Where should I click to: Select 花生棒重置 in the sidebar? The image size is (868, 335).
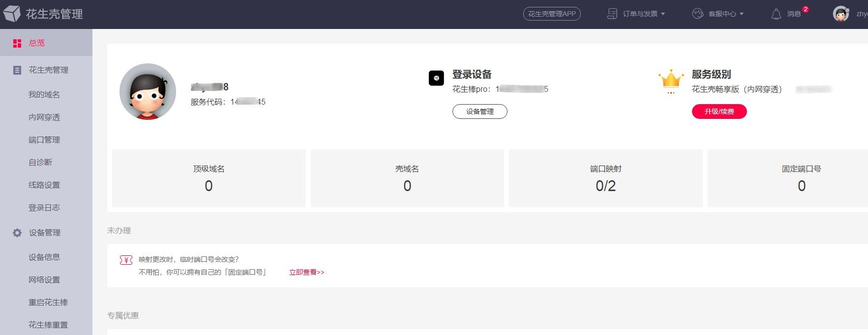[48, 325]
